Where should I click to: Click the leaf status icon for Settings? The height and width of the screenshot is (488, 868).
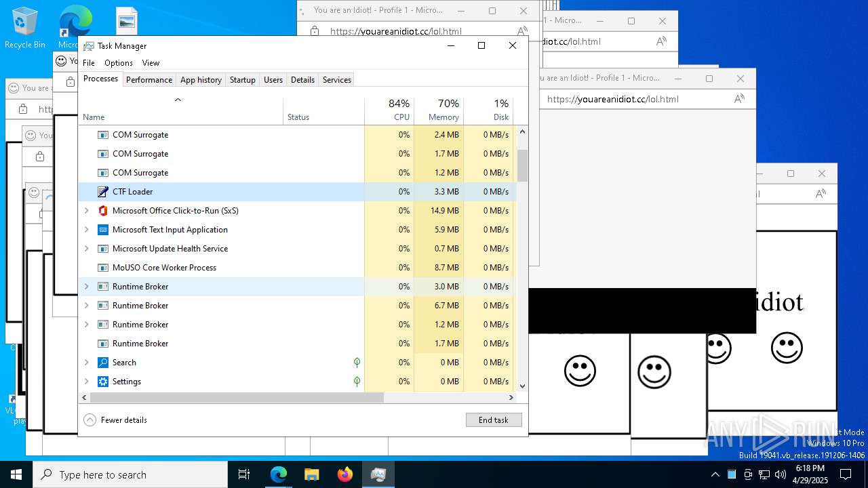point(357,382)
